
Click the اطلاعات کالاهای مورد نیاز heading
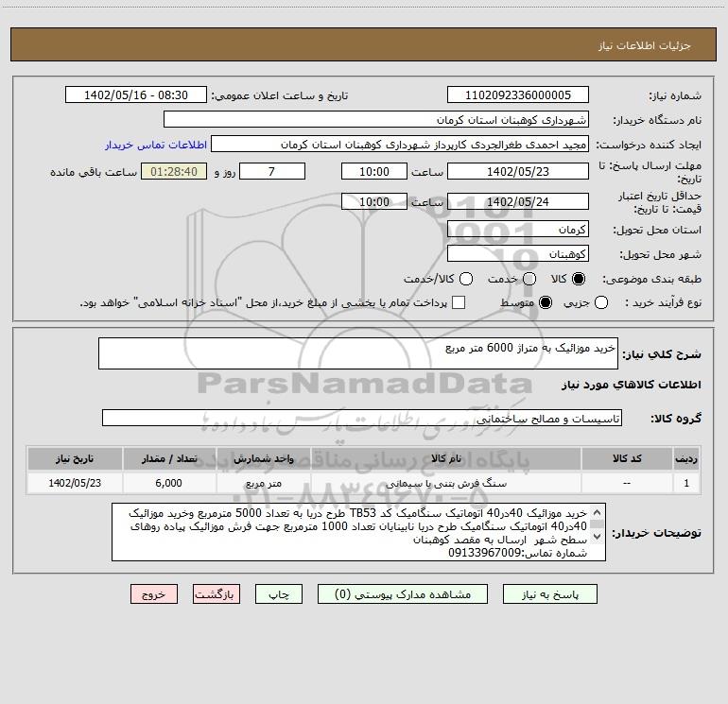click(631, 385)
